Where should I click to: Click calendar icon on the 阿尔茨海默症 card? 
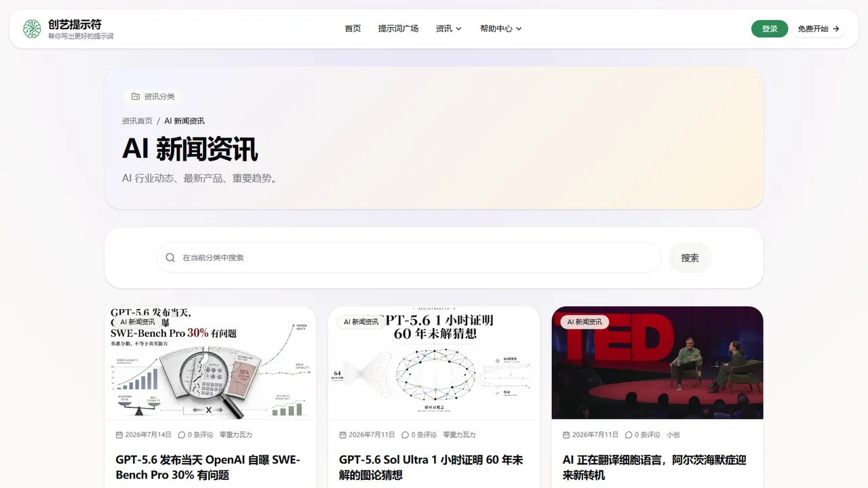pyautogui.click(x=566, y=434)
